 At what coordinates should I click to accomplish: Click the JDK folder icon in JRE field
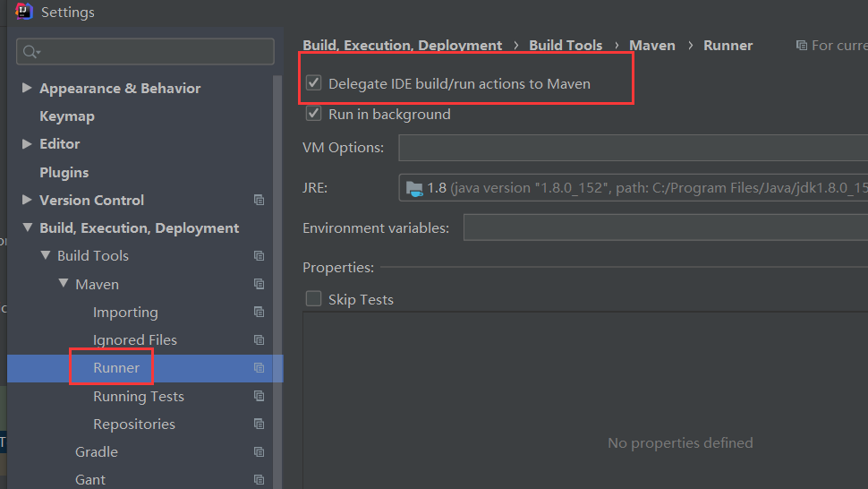tap(414, 188)
